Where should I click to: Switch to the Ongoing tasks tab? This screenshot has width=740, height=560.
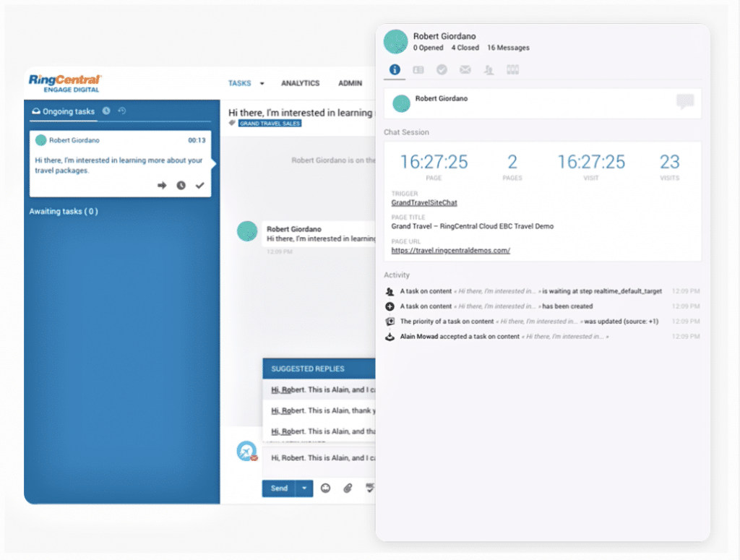(64, 111)
